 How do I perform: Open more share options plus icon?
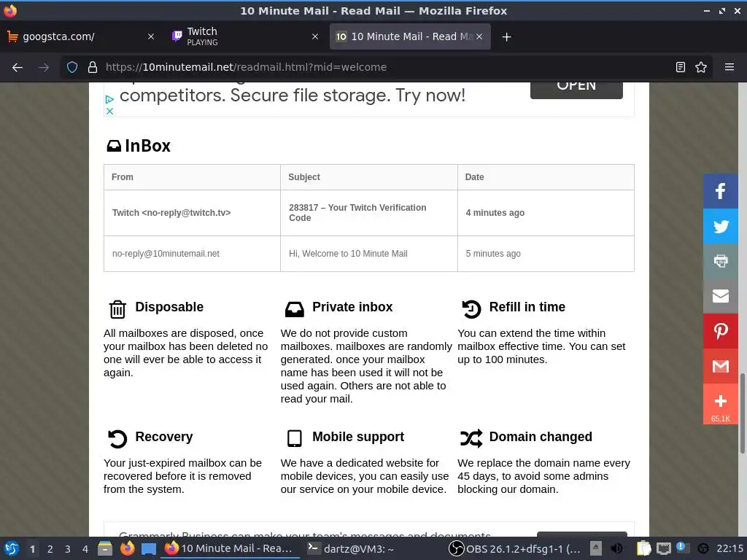pyautogui.click(x=720, y=401)
